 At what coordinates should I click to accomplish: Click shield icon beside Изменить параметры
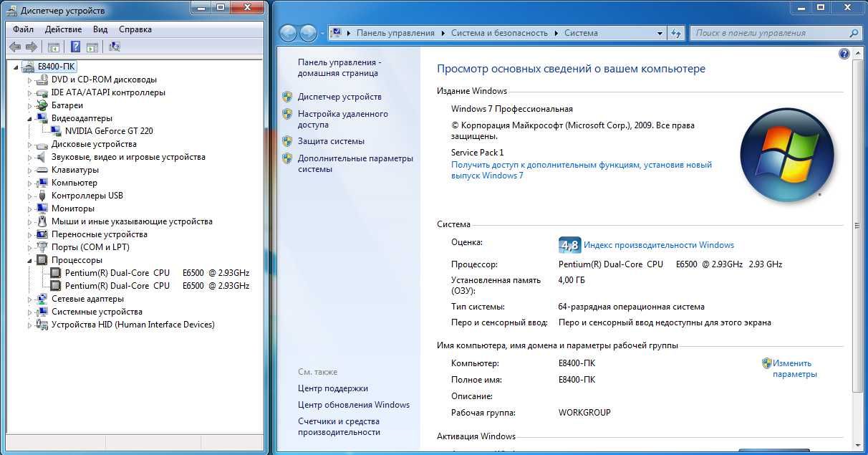(766, 363)
